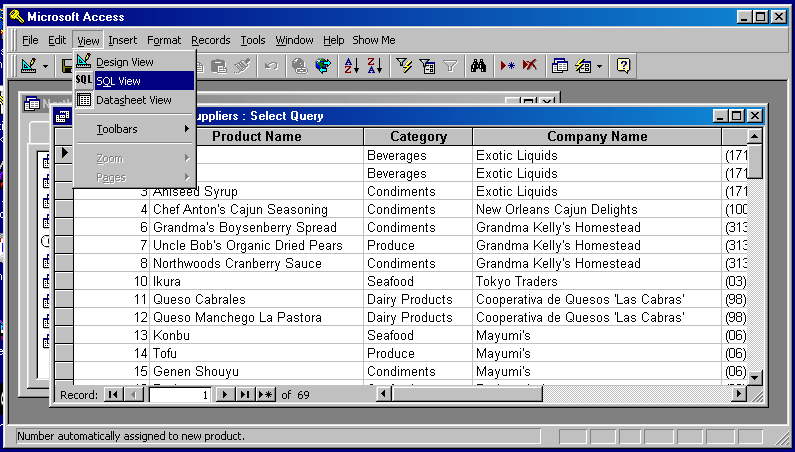This screenshot has width=795, height=452.
Task: Click New Orleans Cajun Delights cell
Action: coord(597,210)
